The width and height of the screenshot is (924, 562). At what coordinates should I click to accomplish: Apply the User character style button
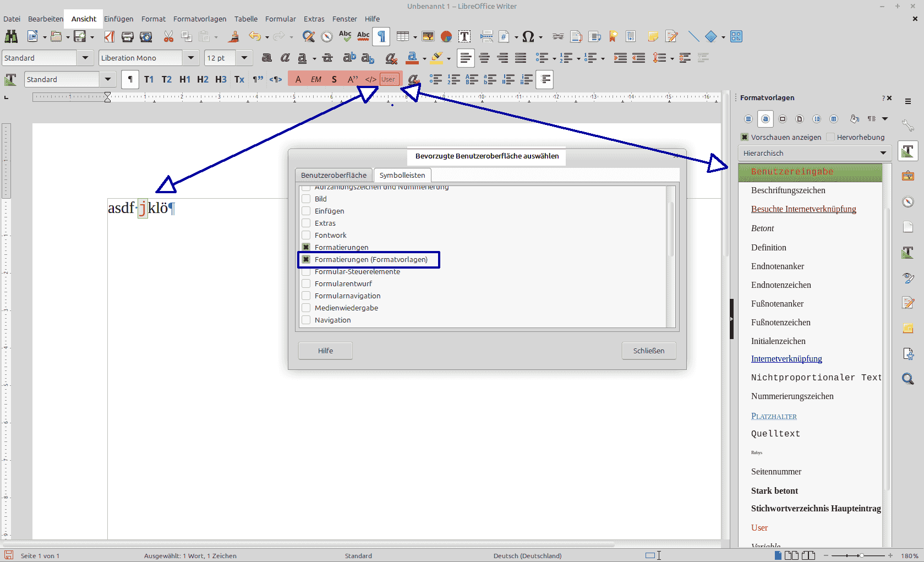[389, 79]
